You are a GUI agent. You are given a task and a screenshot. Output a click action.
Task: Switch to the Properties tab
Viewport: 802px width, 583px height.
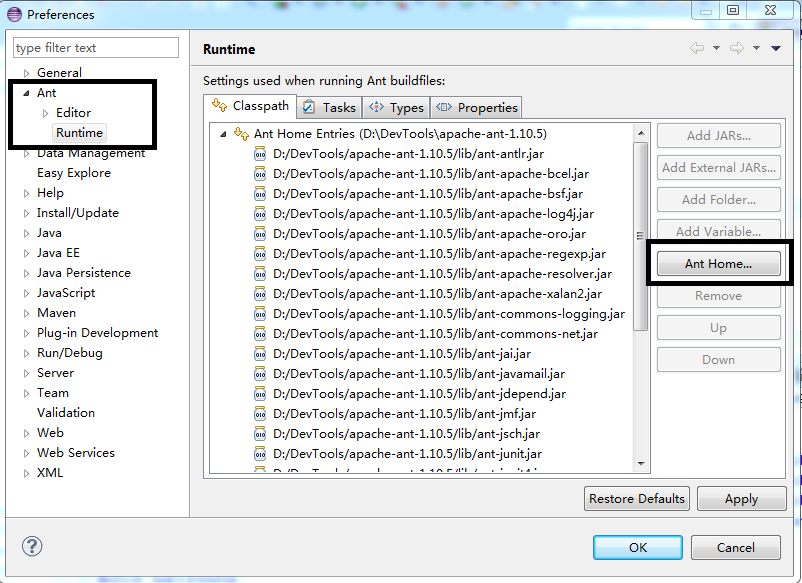pos(476,107)
